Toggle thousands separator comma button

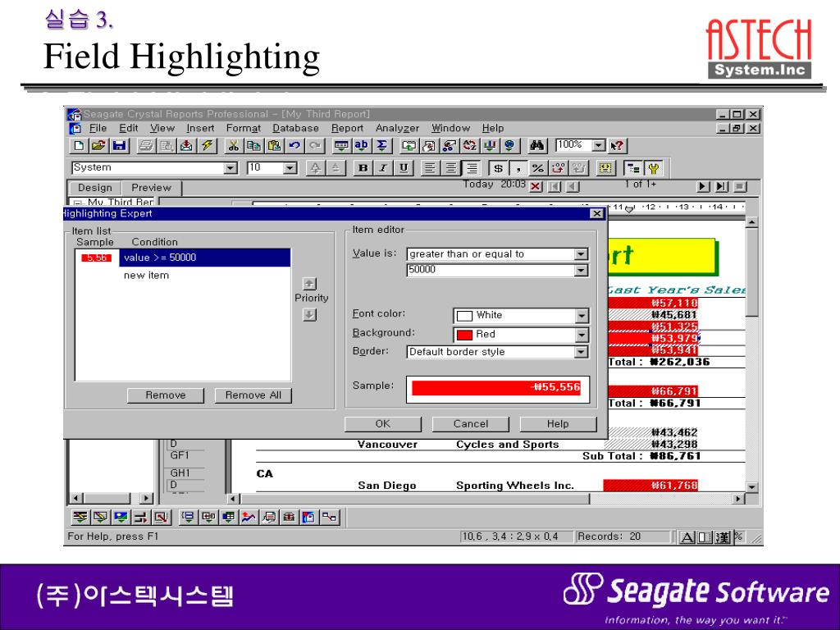pos(518,168)
